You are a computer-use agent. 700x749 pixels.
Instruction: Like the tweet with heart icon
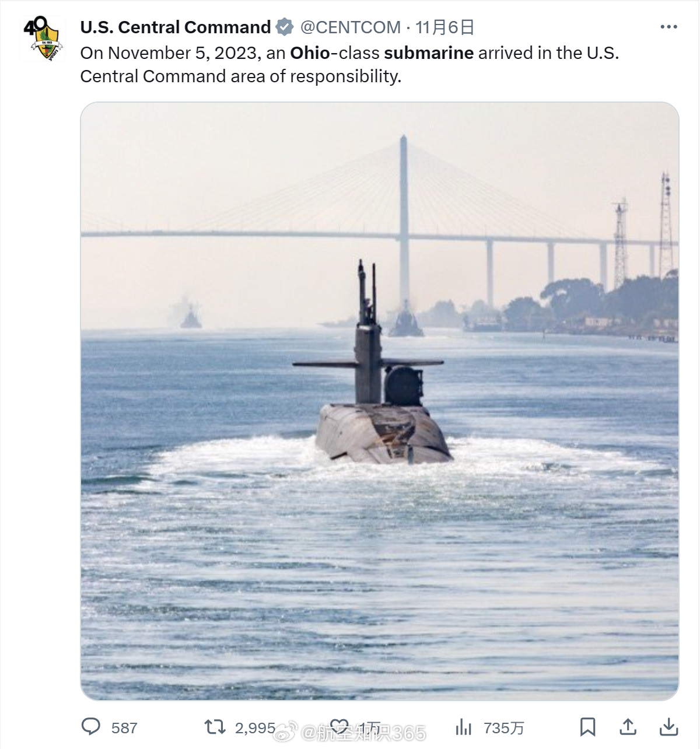pyautogui.click(x=339, y=727)
